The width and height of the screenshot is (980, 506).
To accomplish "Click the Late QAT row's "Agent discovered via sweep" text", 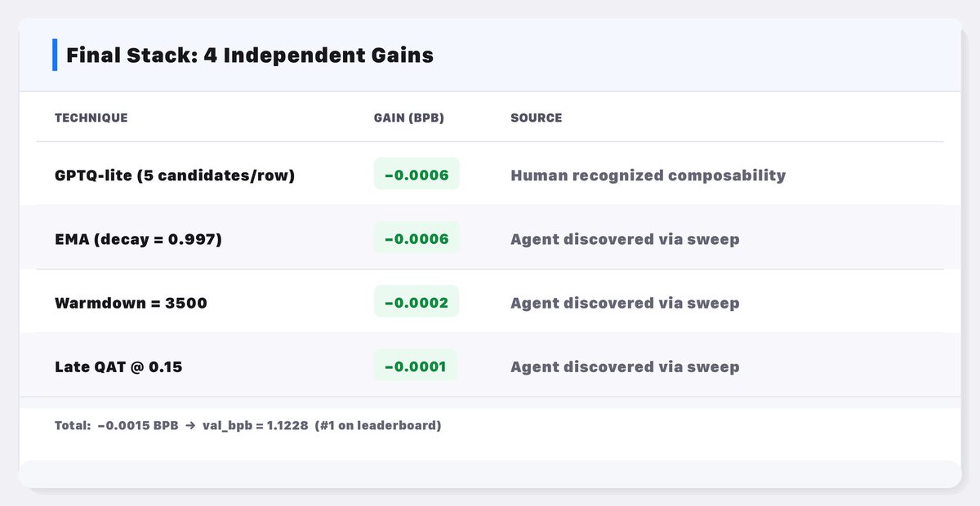I will point(625,366).
